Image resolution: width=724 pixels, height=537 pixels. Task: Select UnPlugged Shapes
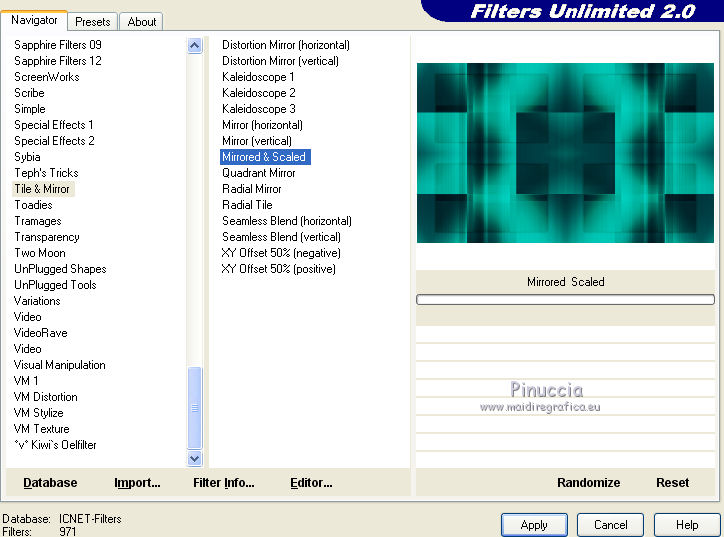click(x=60, y=269)
